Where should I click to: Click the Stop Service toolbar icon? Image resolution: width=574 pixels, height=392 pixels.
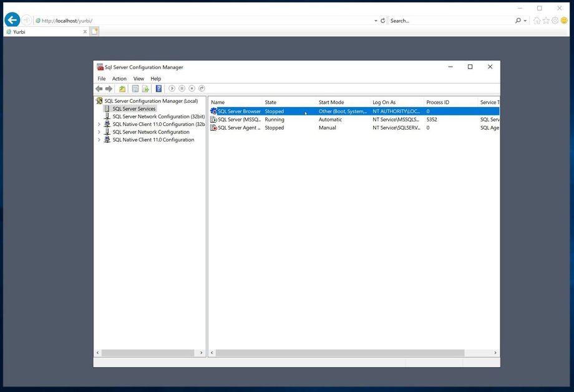[192, 88]
